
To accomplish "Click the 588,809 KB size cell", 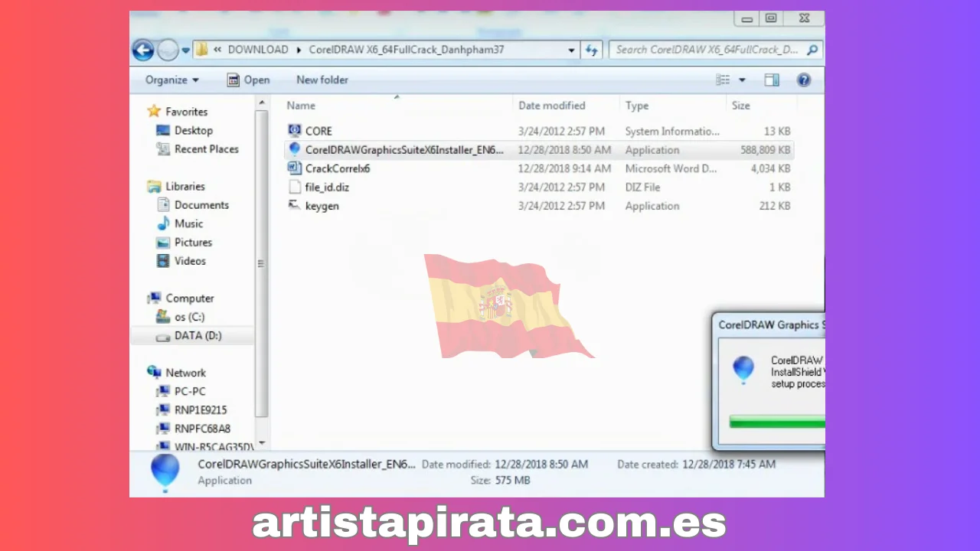I will pyautogui.click(x=765, y=150).
